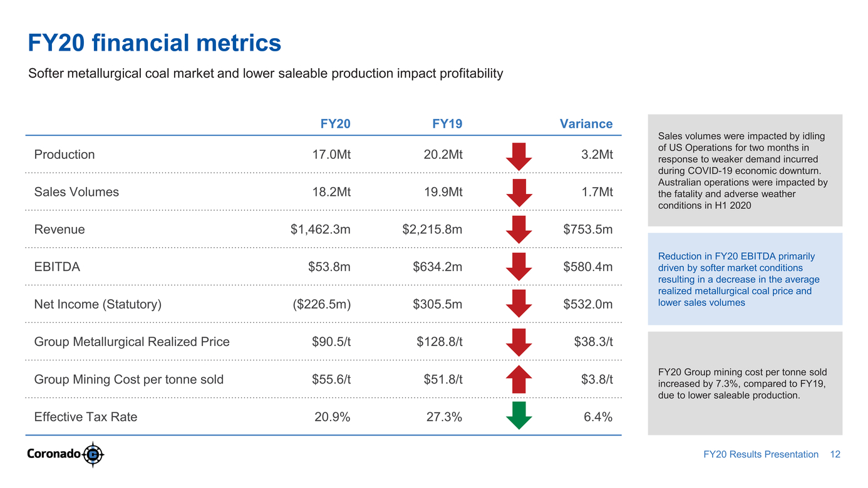The width and height of the screenshot is (868, 488).
Task: Click the $55.6/t mining cost value
Action: point(331,380)
